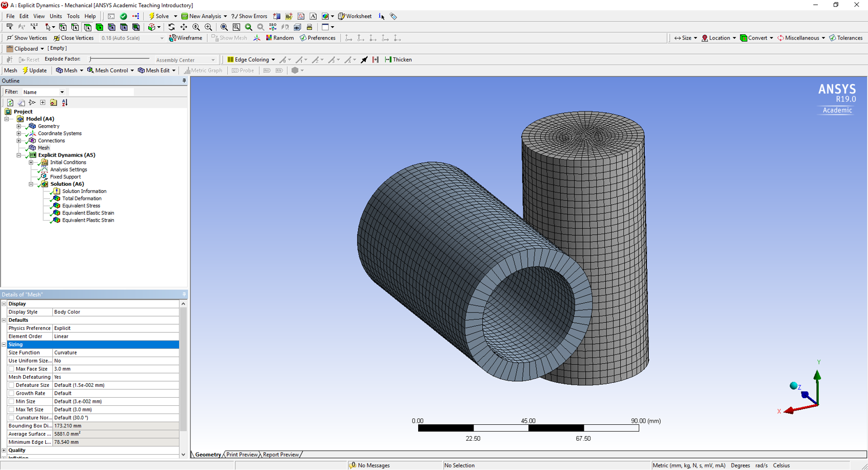Viewport: 868px width, 470px height.
Task: Click the sort A-Z icon in Outline
Action: point(65,103)
